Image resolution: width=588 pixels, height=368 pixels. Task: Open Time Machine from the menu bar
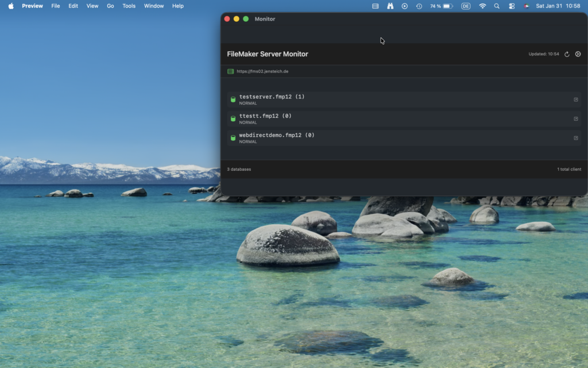419,6
